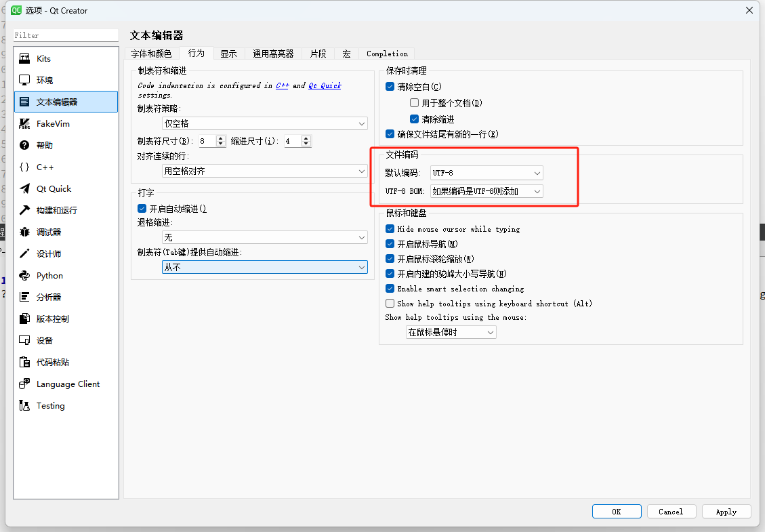Switch to the 显示 tab
Screen dimensions: 765x532
228,54
